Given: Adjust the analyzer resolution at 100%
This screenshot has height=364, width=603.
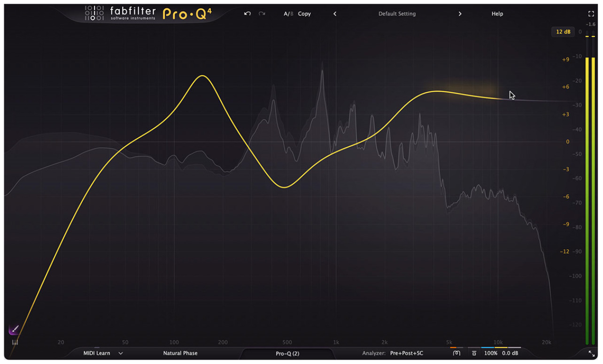Looking at the screenshot, I should point(491,353).
